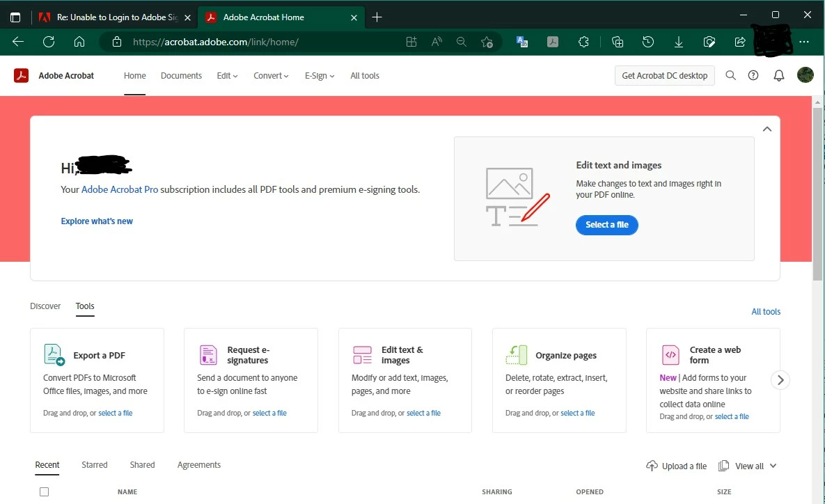
Task: Click Upload a file button
Action: pos(676,466)
